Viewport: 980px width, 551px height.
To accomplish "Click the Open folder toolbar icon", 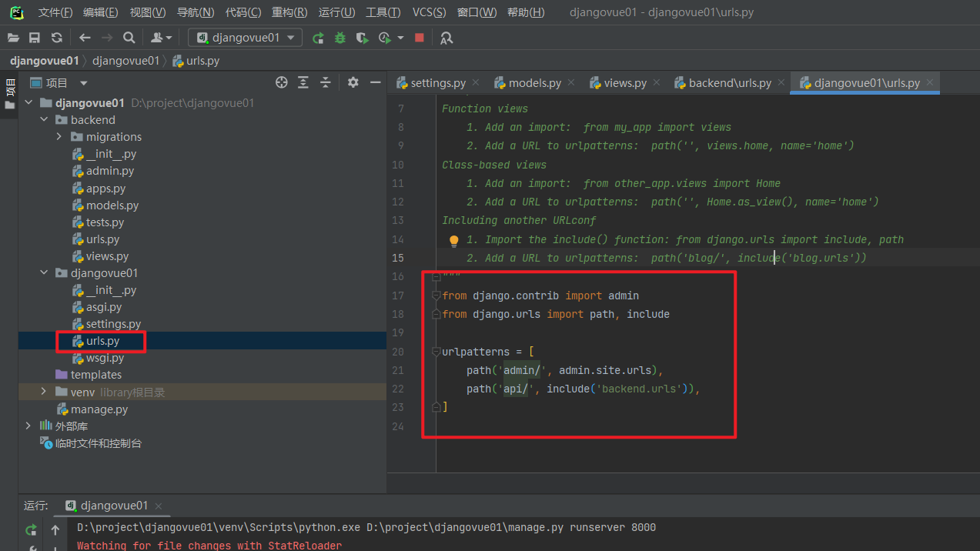I will (13, 38).
